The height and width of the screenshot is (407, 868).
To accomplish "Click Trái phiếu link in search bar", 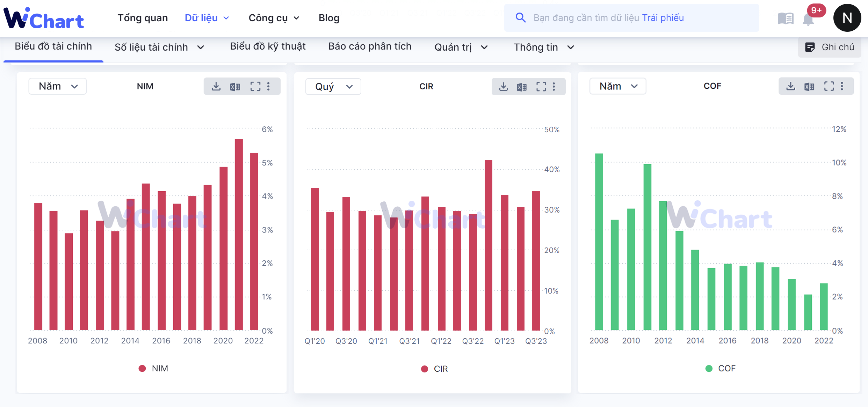I will pos(663,18).
